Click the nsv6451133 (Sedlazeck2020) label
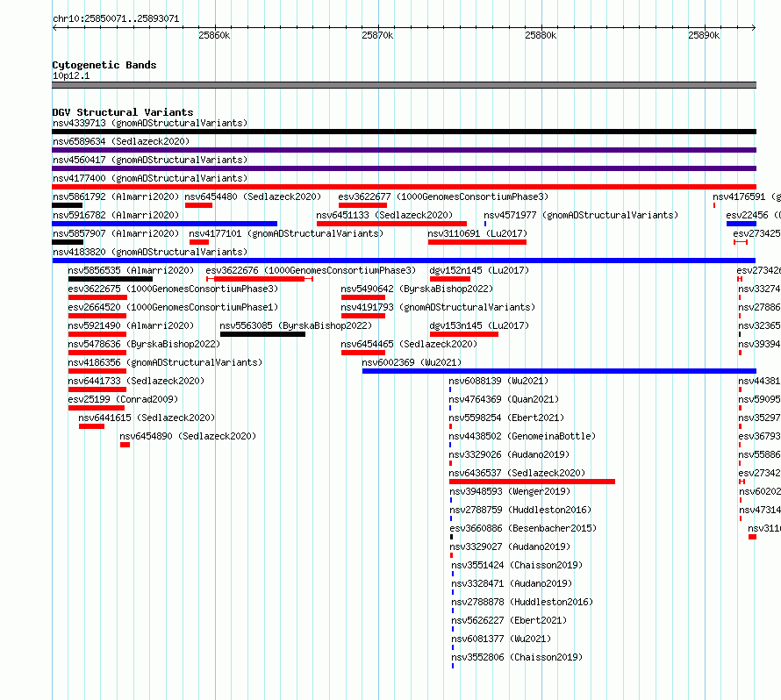781x700 pixels. (384, 215)
